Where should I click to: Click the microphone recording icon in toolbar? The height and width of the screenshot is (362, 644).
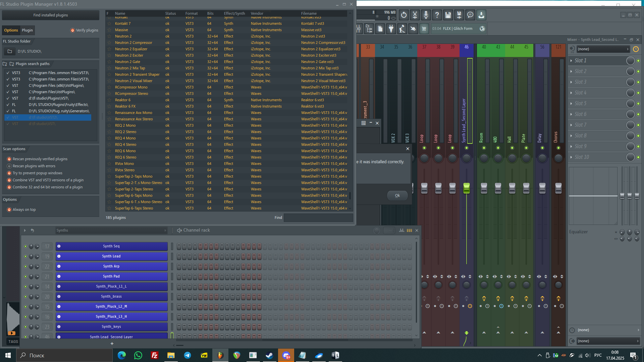[426, 15]
